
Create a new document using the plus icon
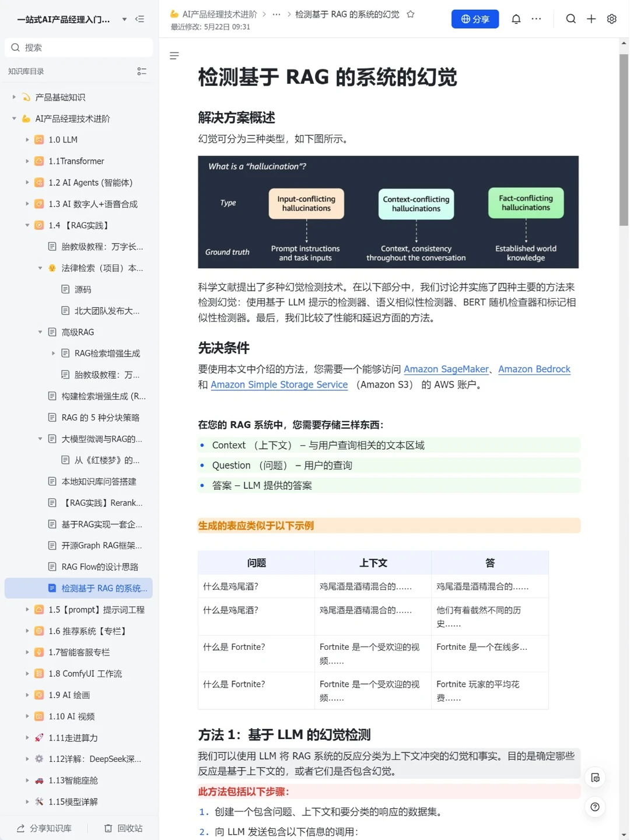pos(591,19)
